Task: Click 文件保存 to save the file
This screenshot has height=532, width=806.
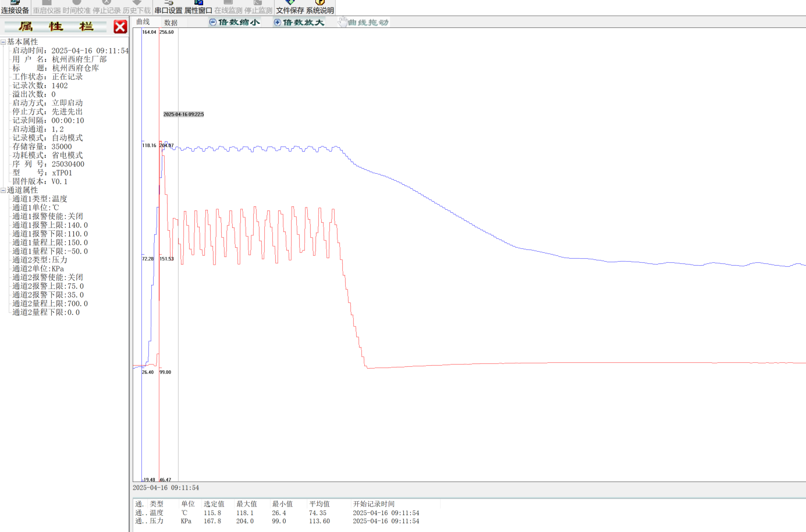Action: click(x=290, y=8)
